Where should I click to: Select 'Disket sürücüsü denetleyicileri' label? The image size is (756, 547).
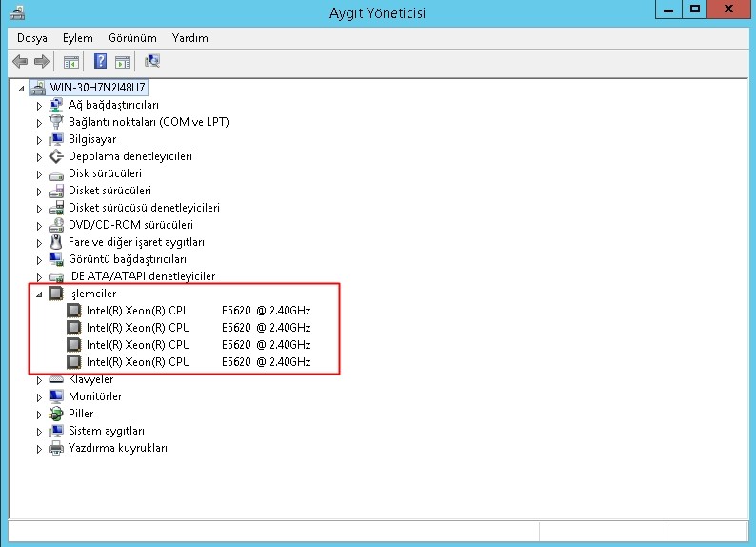(144, 208)
